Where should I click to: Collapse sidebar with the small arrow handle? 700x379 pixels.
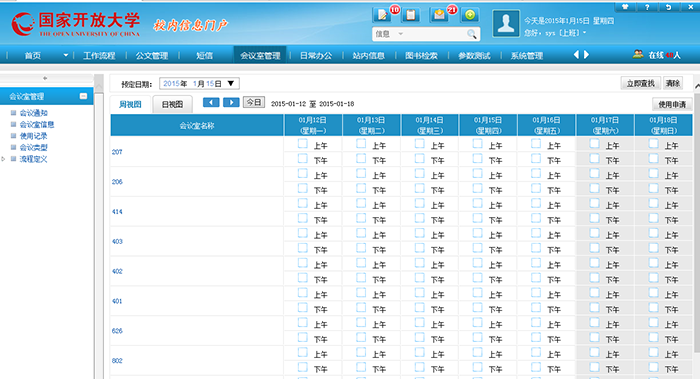tap(45, 79)
